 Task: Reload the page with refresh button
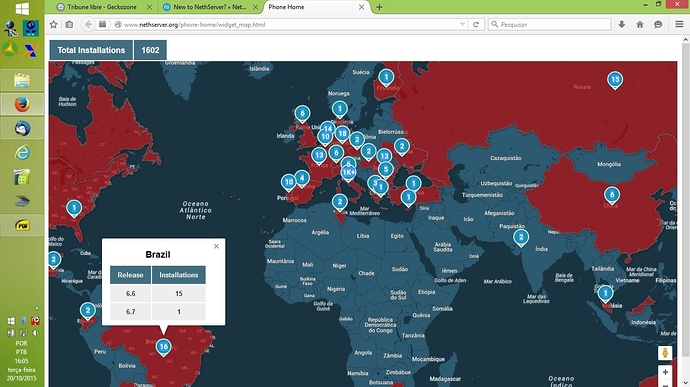476,25
